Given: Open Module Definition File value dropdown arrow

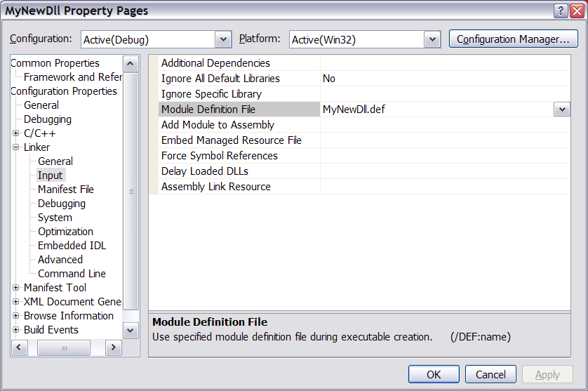Looking at the screenshot, I should click(x=561, y=110).
